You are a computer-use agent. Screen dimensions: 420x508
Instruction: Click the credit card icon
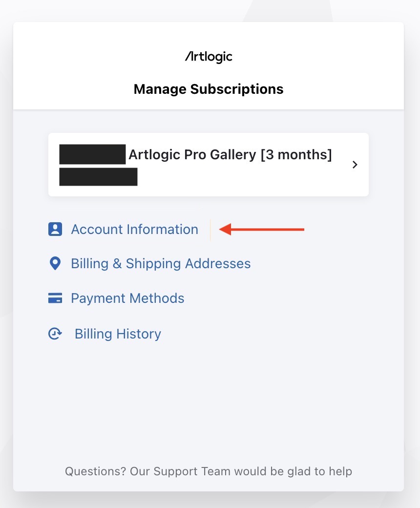(x=55, y=298)
